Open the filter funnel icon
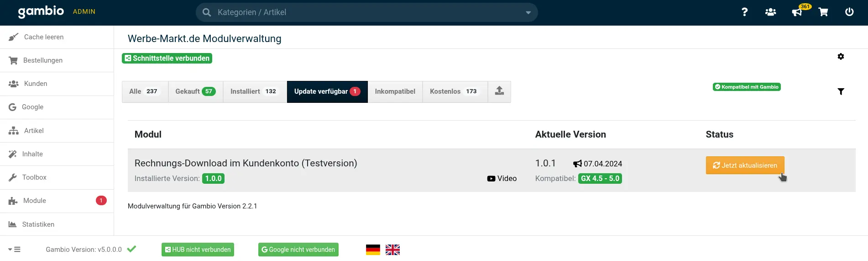Screen dimensions: 868x261 tap(841, 91)
